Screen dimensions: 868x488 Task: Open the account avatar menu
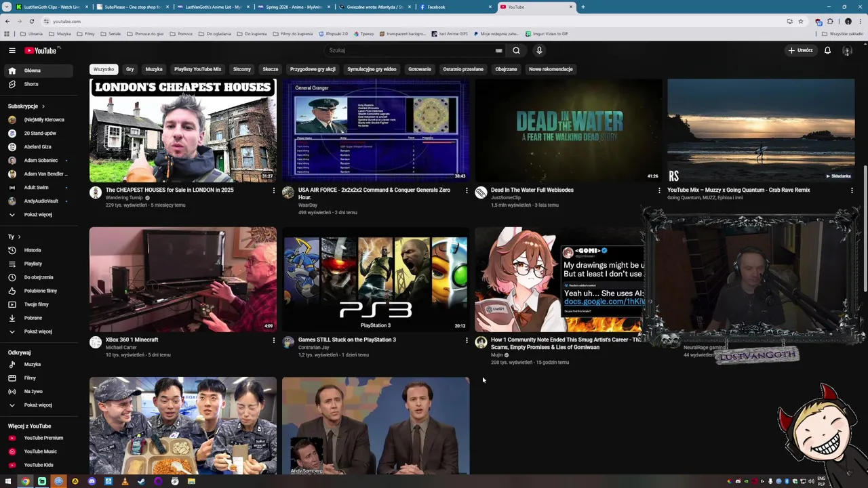pyautogui.click(x=847, y=50)
